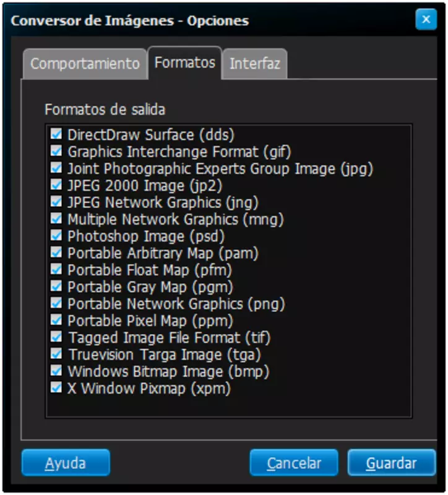Toggle Portable Float Map (pfm) checkbox
Viewport: 448px width, 495px height.
[x=56, y=269]
